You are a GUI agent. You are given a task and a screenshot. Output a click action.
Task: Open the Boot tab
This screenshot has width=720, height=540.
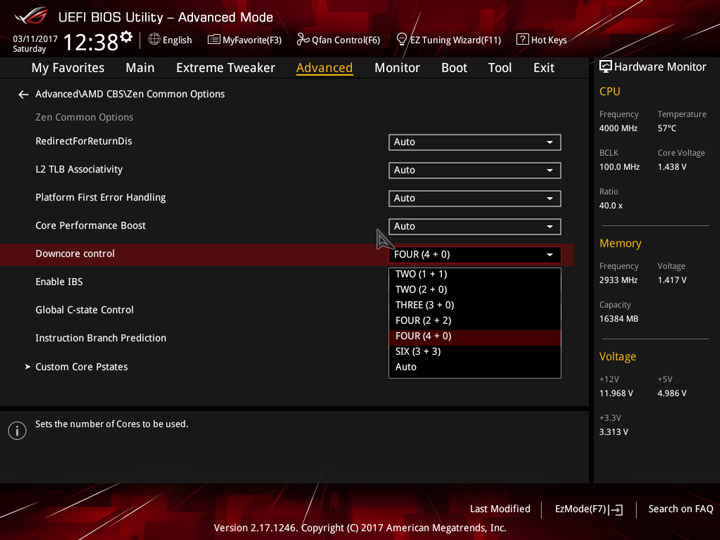pos(454,68)
